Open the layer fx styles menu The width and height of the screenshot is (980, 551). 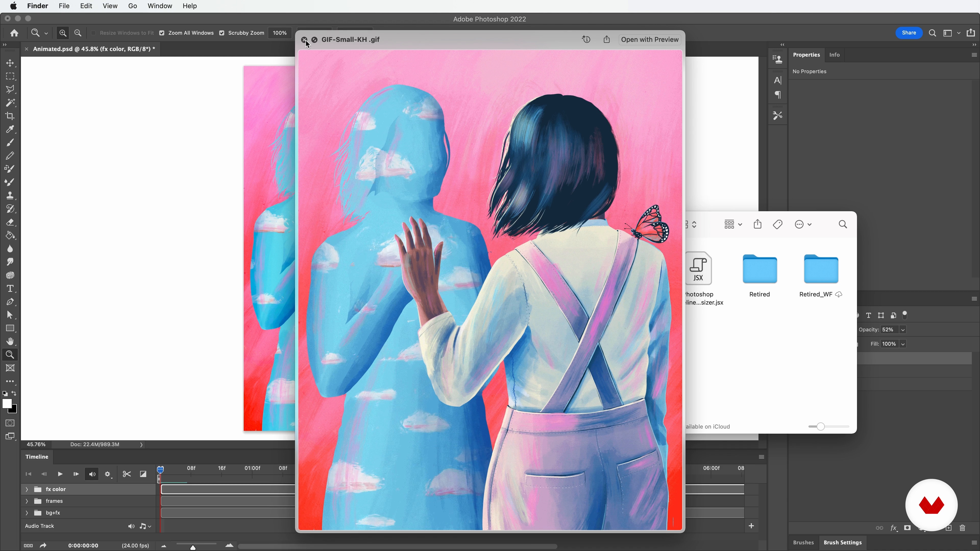(894, 528)
